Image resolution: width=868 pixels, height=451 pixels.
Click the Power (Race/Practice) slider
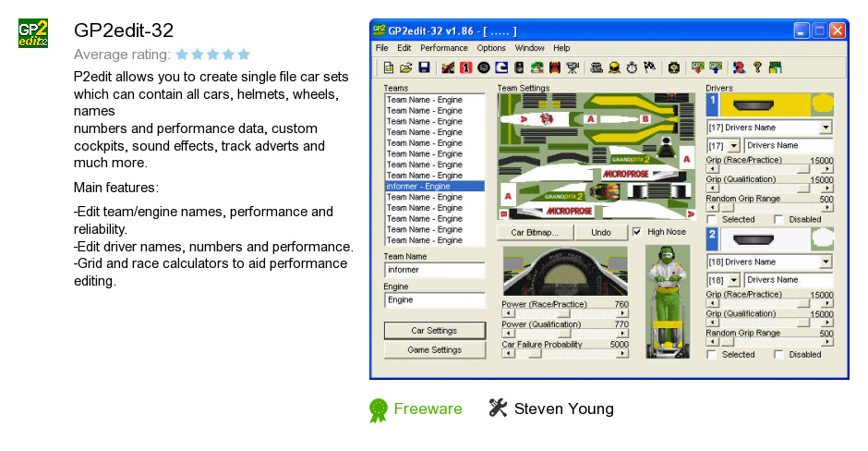(x=565, y=313)
